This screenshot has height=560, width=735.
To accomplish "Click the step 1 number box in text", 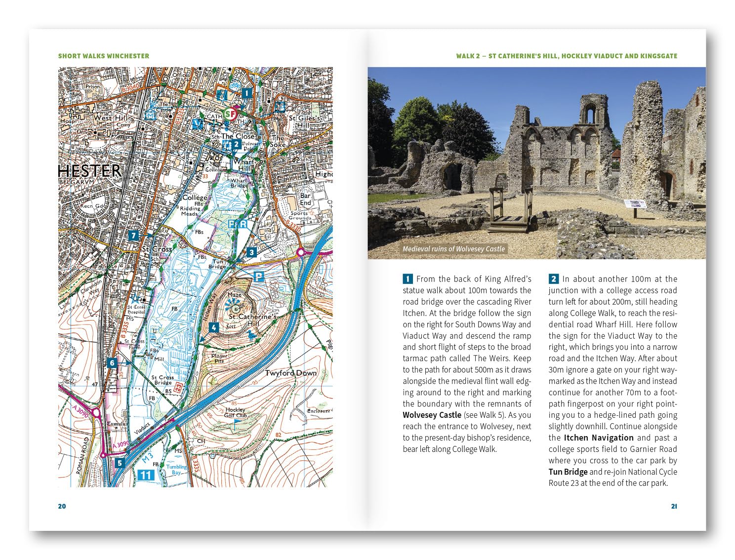I will click(x=408, y=279).
